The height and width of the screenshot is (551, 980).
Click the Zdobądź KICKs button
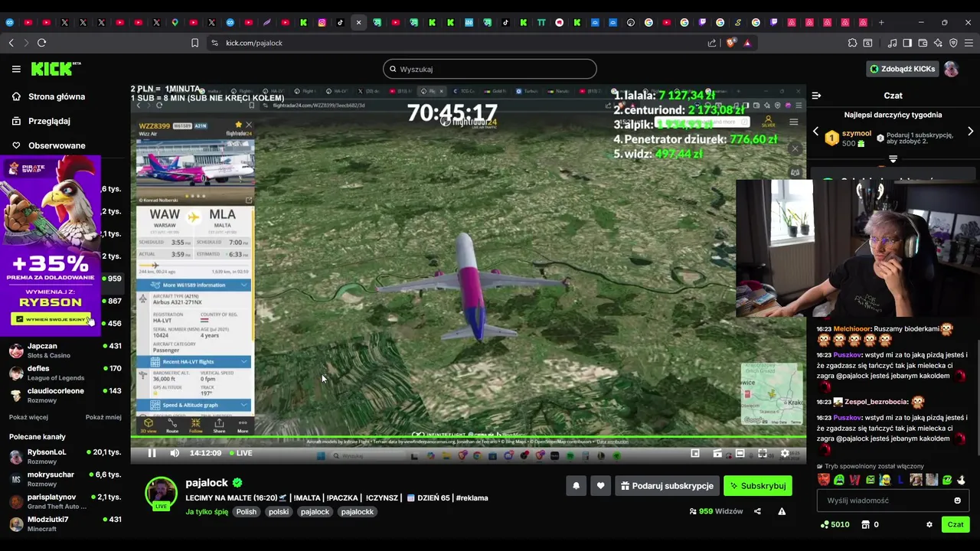coord(902,69)
